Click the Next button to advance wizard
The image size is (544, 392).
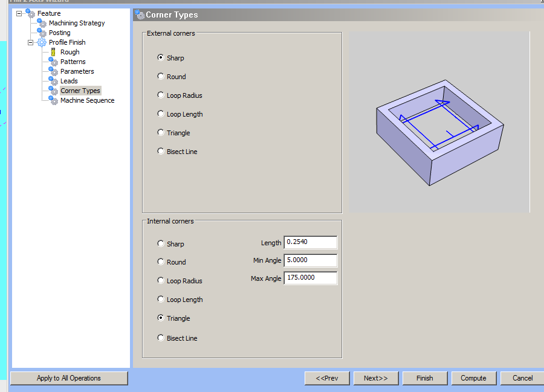tap(376, 378)
